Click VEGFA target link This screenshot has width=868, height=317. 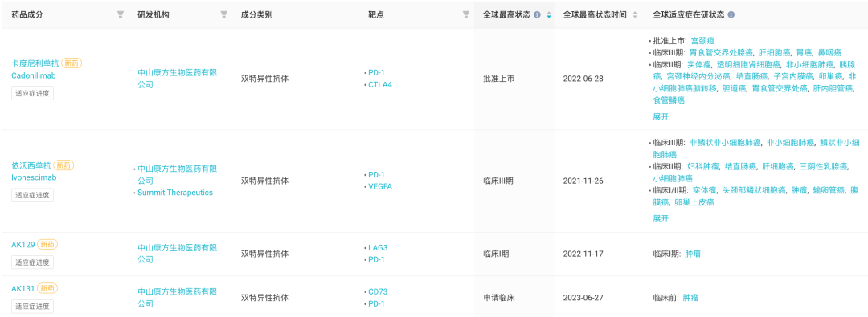tap(379, 186)
